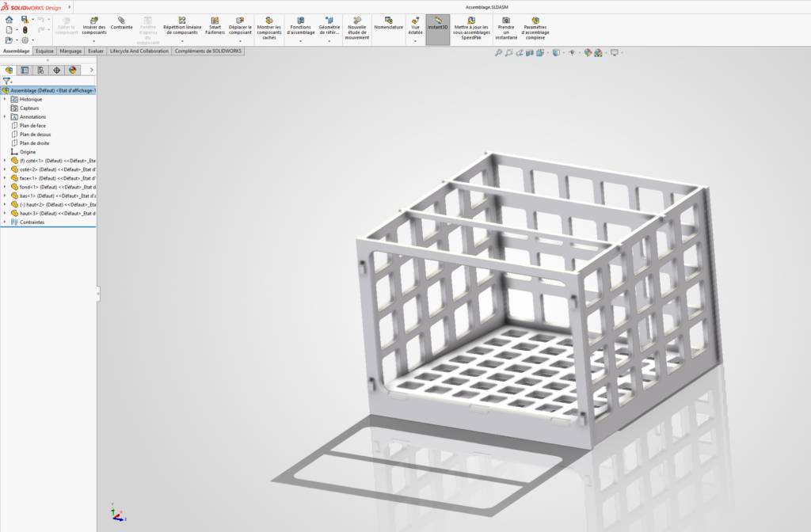Toggle hide/show items eye icon
Image resolution: width=811 pixels, height=532 pixels.
[x=572, y=53]
